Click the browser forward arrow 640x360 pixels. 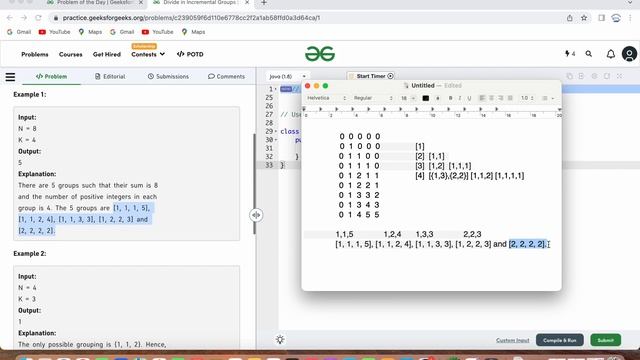pos(24,18)
